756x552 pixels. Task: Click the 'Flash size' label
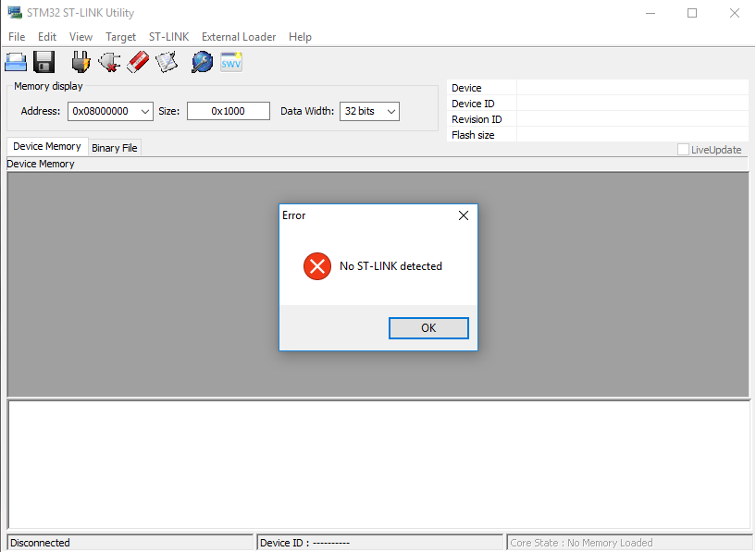pos(473,135)
